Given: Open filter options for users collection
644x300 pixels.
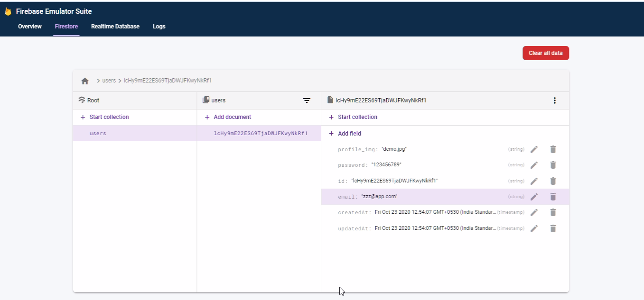Looking at the screenshot, I should [307, 100].
